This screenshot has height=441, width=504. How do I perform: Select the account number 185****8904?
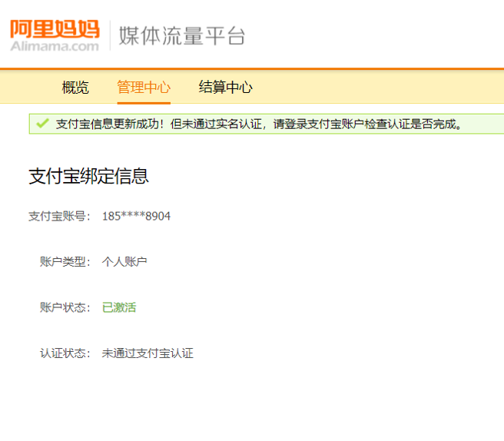pos(136,217)
